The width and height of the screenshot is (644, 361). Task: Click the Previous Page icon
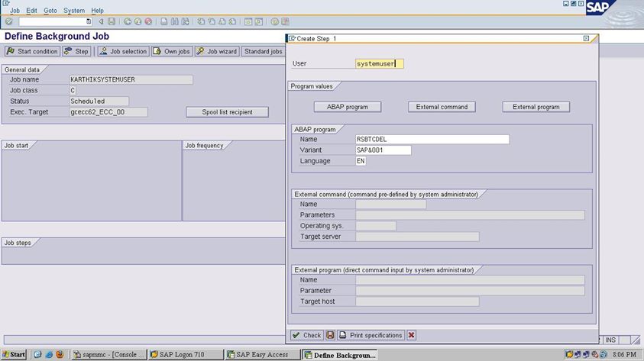pyautogui.click(x=212, y=21)
